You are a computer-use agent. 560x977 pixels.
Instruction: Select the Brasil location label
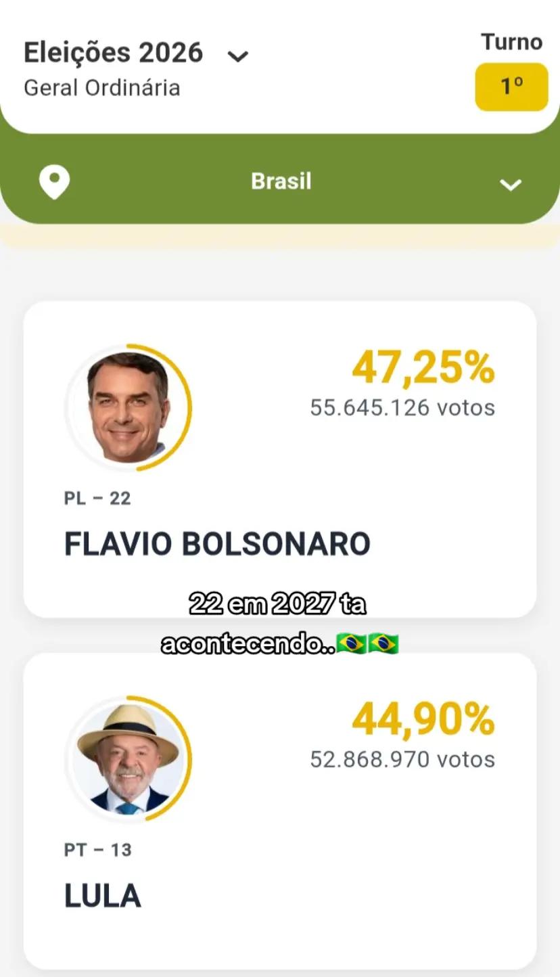coord(281,181)
